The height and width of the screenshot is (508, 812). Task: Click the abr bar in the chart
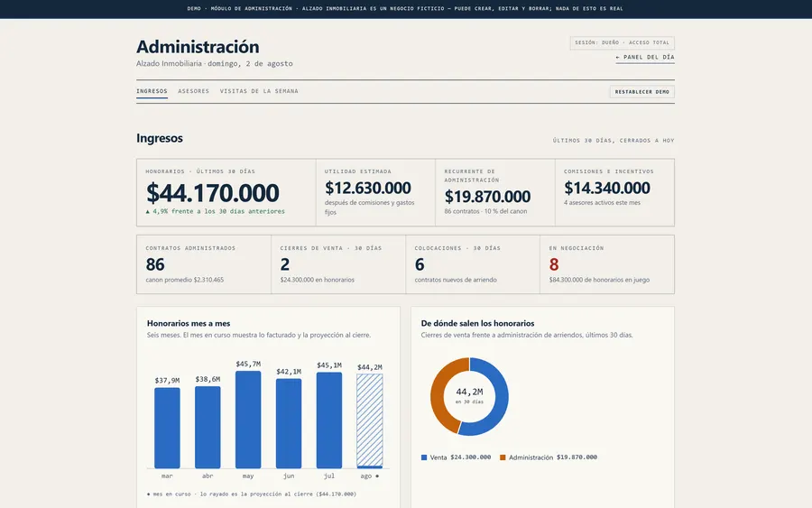coord(208,427)
